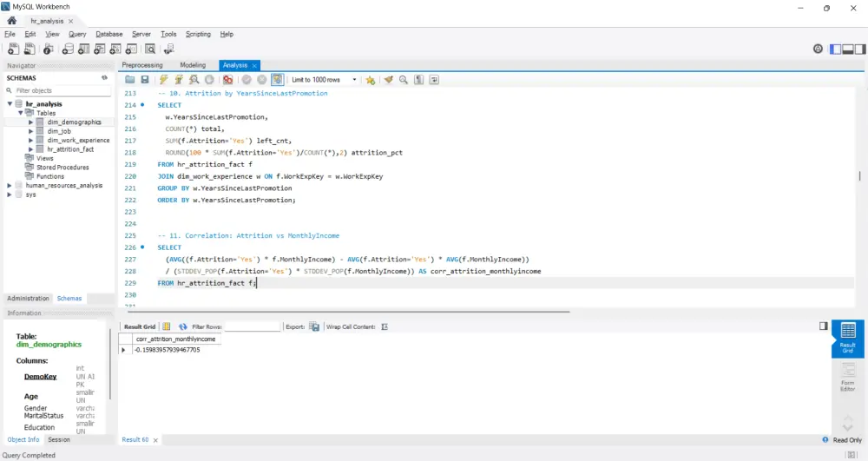Collapse the hr_analysis schema tree

click(x=10, y=104)
